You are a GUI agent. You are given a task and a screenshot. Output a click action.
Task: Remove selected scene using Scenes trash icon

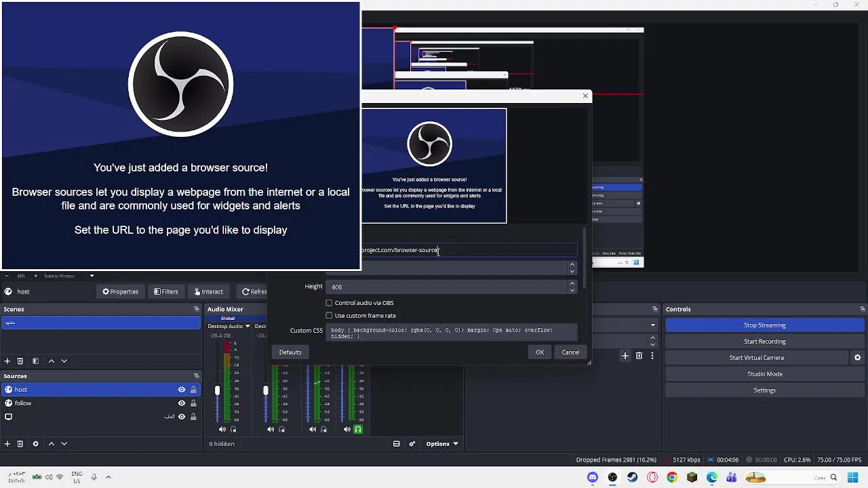click(20, 361)
